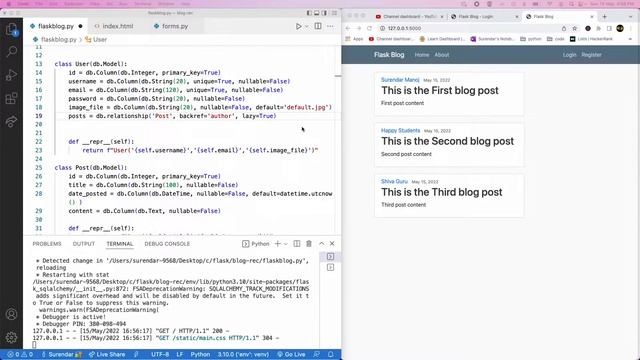Change the LF end-of-line sequence

coord(180,354)
